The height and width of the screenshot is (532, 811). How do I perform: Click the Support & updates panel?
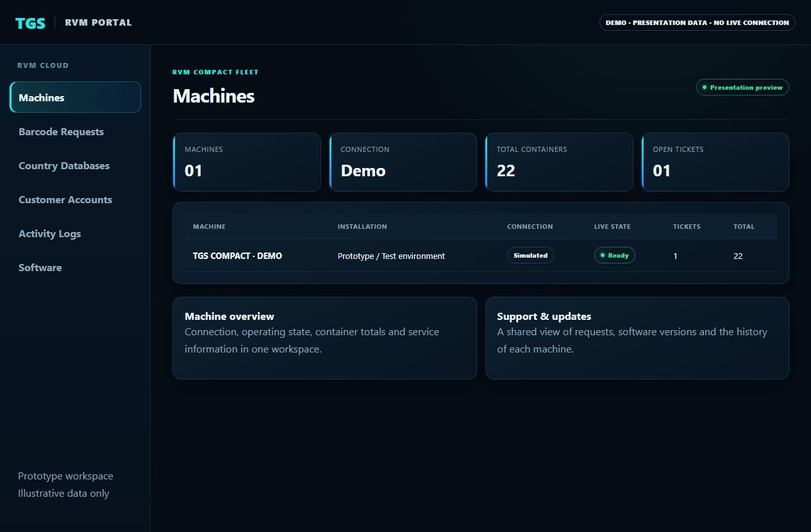point(637,338)
